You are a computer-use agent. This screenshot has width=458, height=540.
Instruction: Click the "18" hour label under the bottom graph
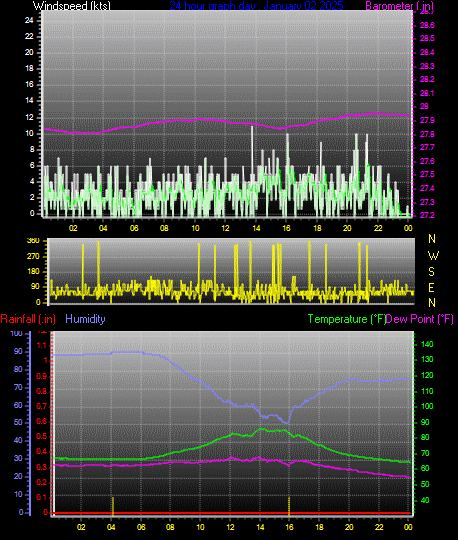point(319,527)
